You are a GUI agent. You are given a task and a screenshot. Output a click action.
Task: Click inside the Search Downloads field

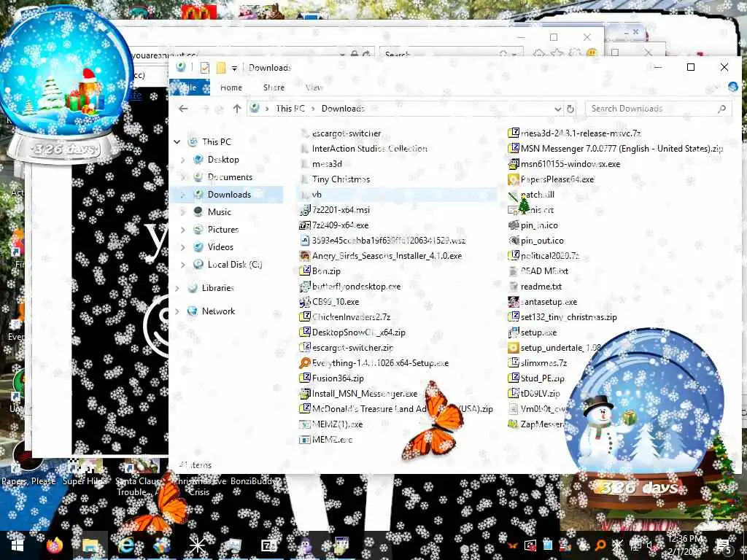[659, 109]
